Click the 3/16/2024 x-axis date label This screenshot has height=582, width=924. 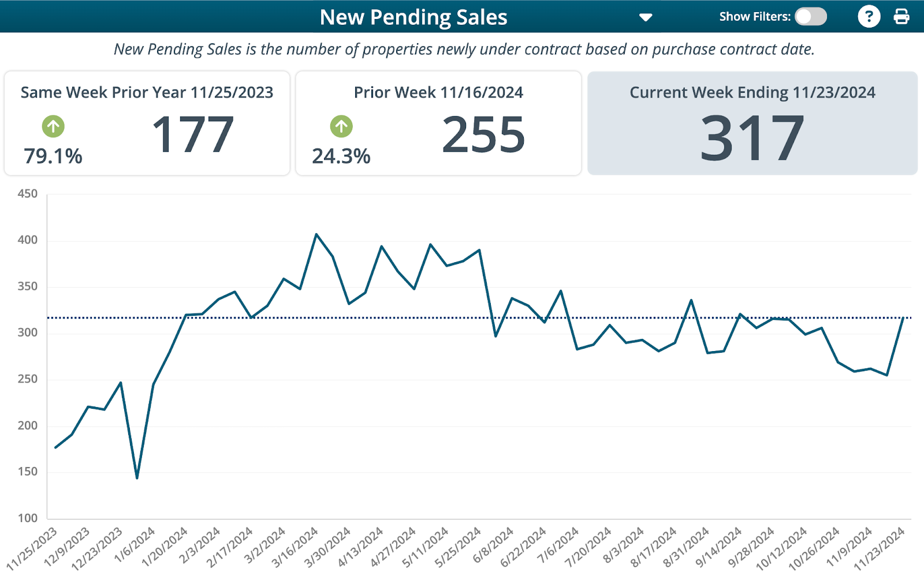pos(296,547)
